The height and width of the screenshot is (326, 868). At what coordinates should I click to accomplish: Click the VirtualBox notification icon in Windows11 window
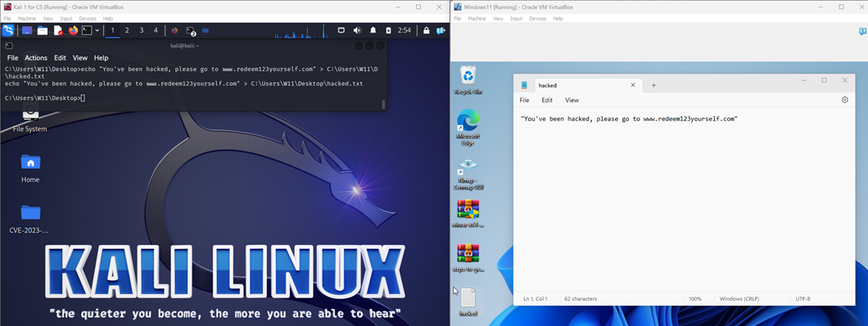[862, 33]
